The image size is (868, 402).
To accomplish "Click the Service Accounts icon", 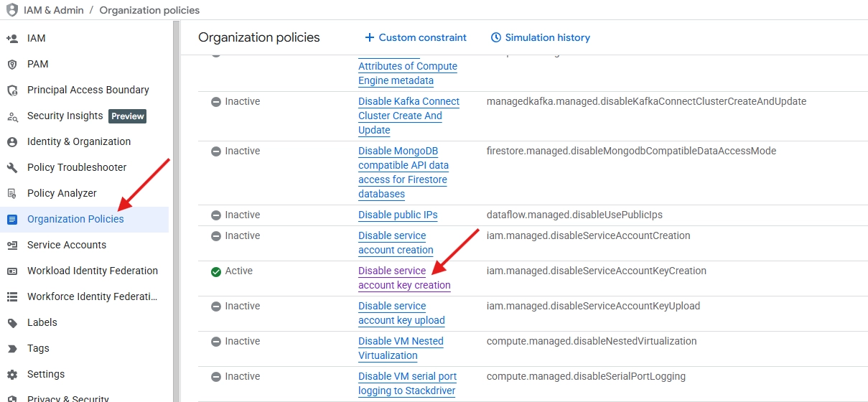I will 12,245.
